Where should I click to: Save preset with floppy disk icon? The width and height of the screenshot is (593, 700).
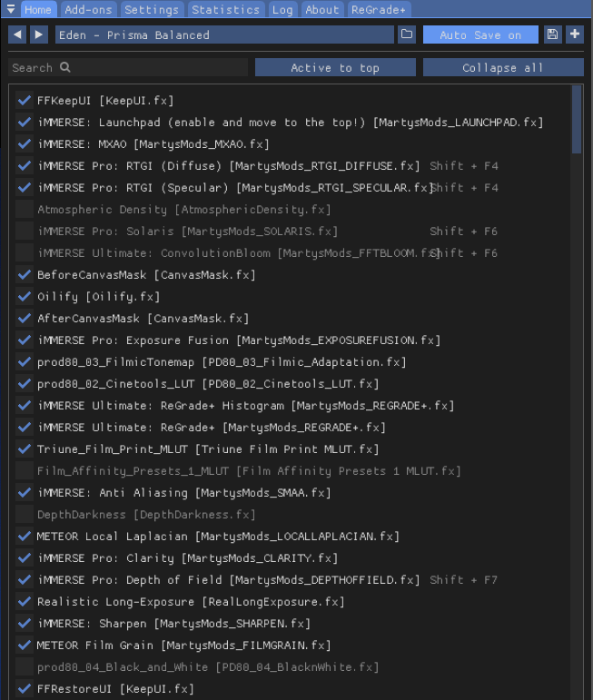pos(552,35)
